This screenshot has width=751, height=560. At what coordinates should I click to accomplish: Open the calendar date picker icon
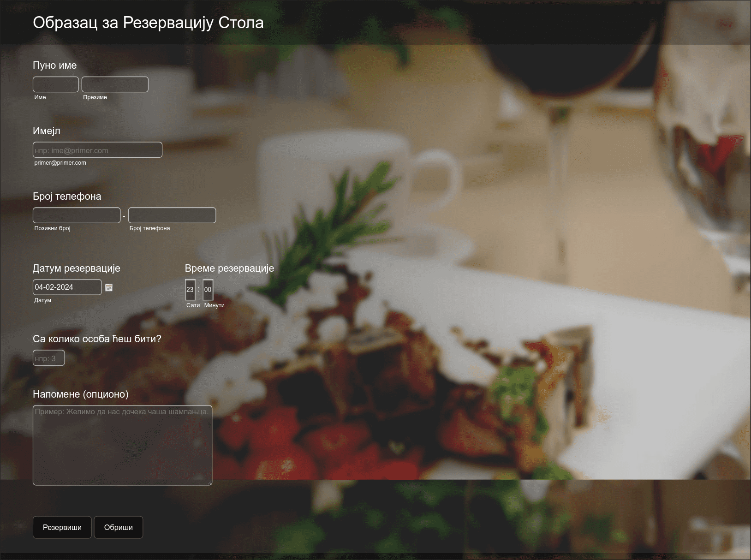click(x=109, y=287)
